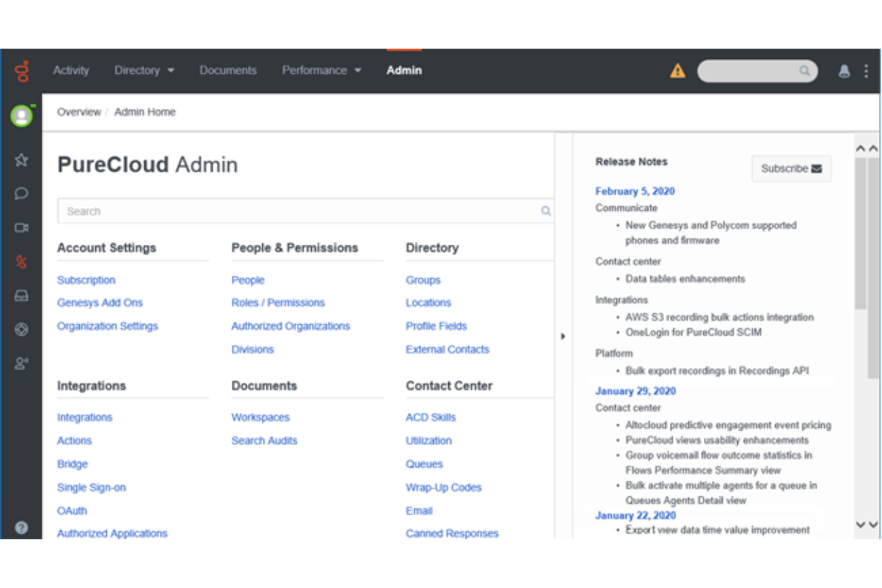Click the Admin Home breadcrumb
Image resolution: width=882 pixels, height=588 pixels.
145,112
